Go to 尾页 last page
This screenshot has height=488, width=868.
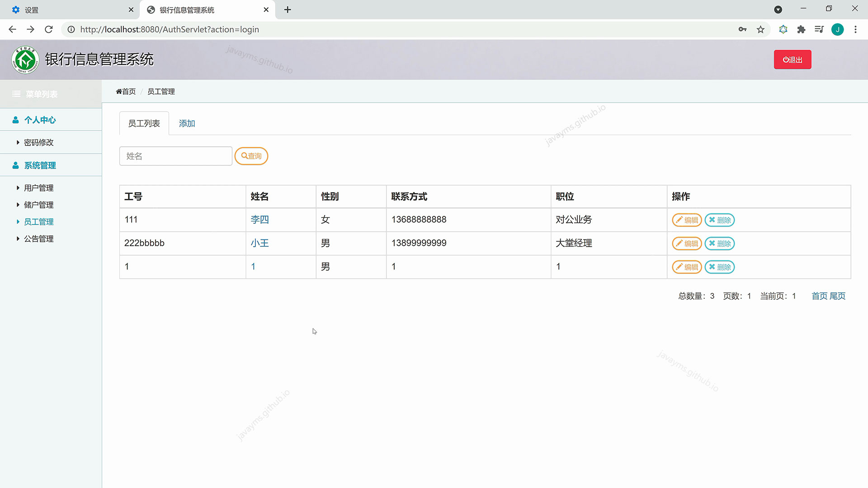837,296
